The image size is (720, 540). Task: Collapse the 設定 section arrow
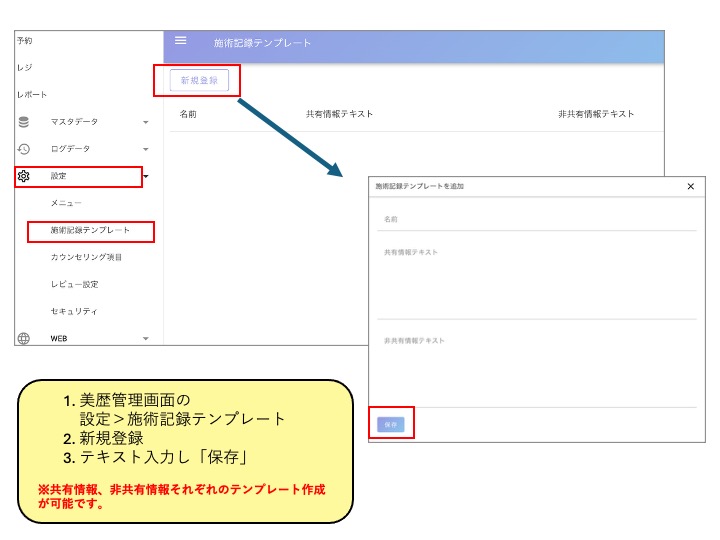[x=146, y=177]
